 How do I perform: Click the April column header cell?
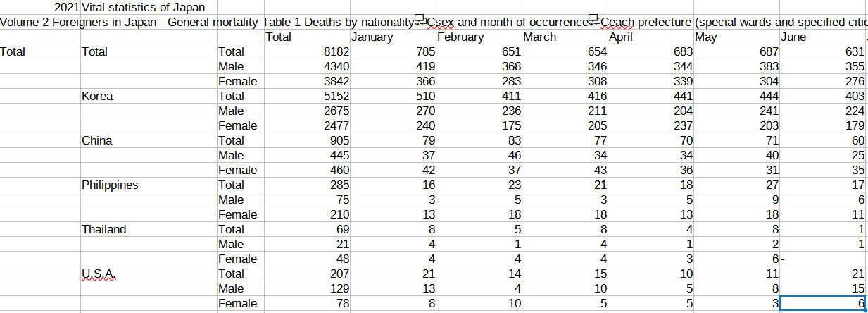coord(650,37)
